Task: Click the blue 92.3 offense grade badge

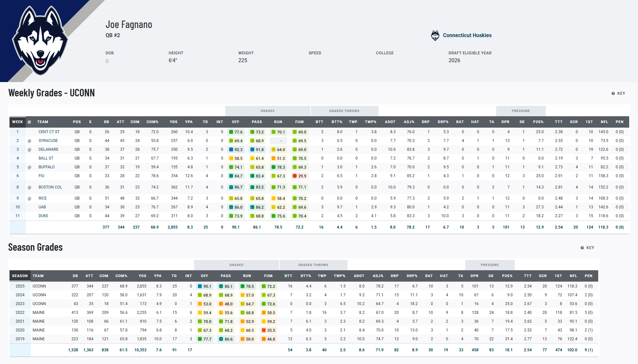Action: pos(235,150)
